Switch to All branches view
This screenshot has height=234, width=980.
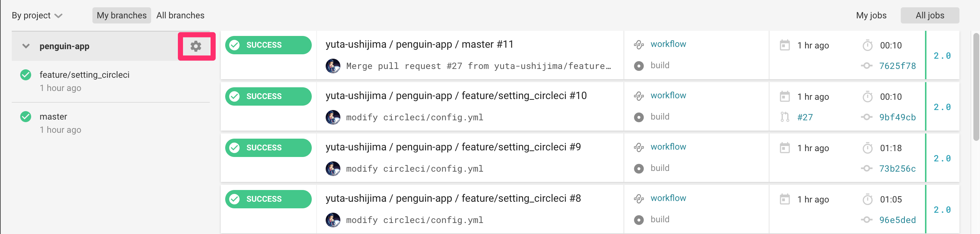click(x=180, y=15)
